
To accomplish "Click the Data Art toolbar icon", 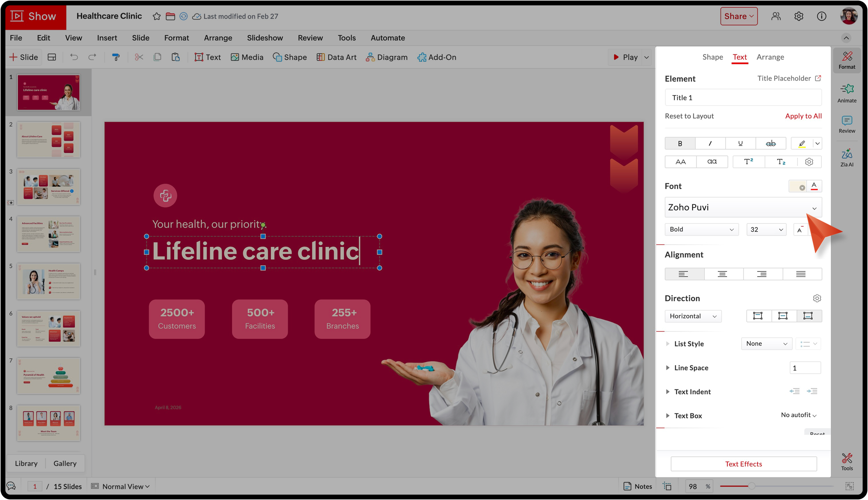I will (x=321, y=57).
